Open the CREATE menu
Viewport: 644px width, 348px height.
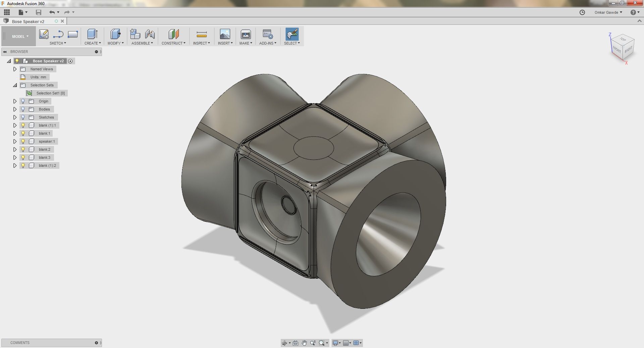[93, 43]
